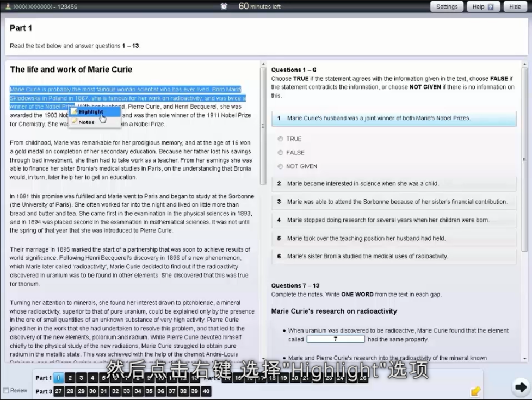Select question 1 statement header row

pos(394,118)
